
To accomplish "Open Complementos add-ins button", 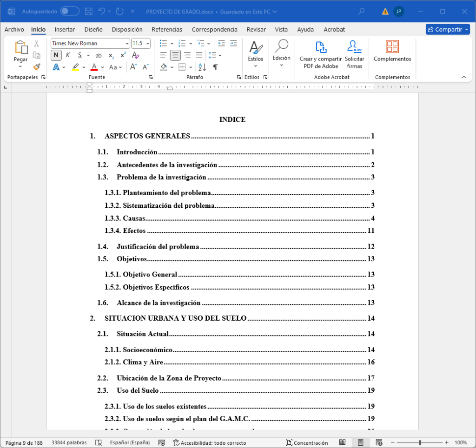I will [392, 51].
